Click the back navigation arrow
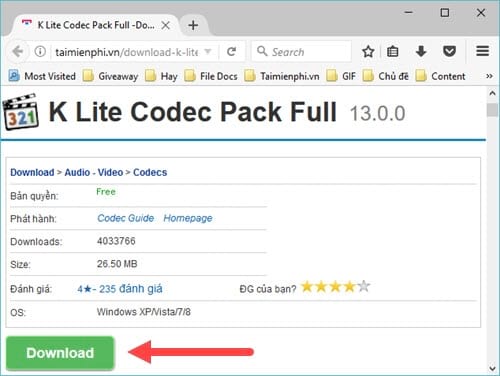This screenshot has height=376, width=500. pyautogui.click(x=17, y=52)
